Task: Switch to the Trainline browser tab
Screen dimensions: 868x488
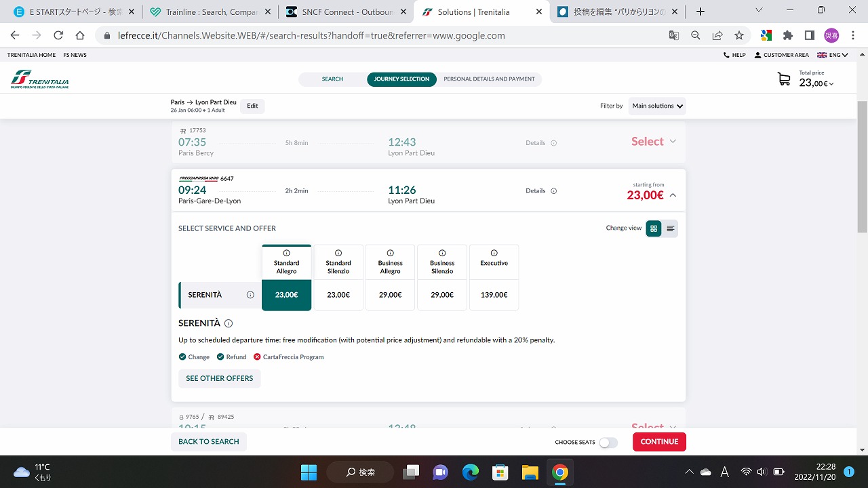Action: coord(210,12)
